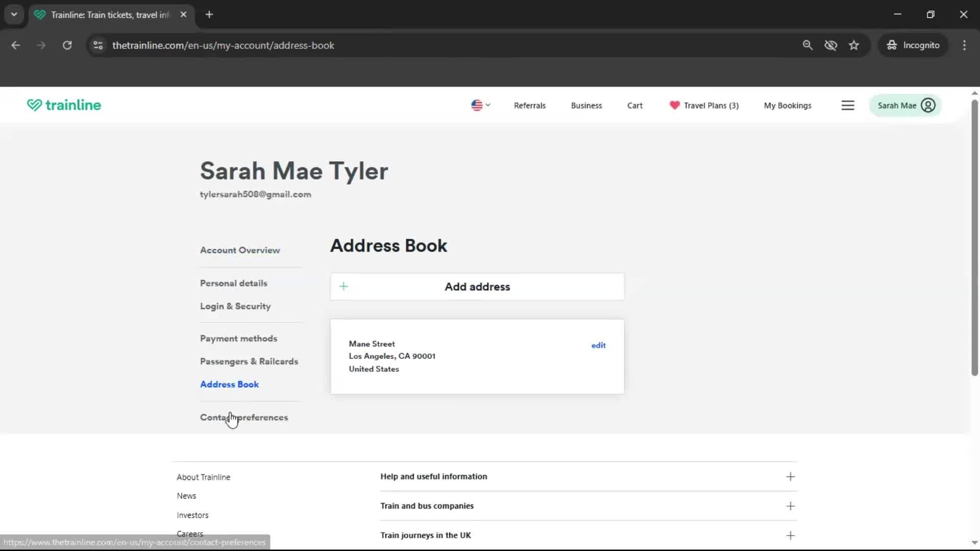
Task: Reload the page with the refresh icon
Action: tap(67, 45)
